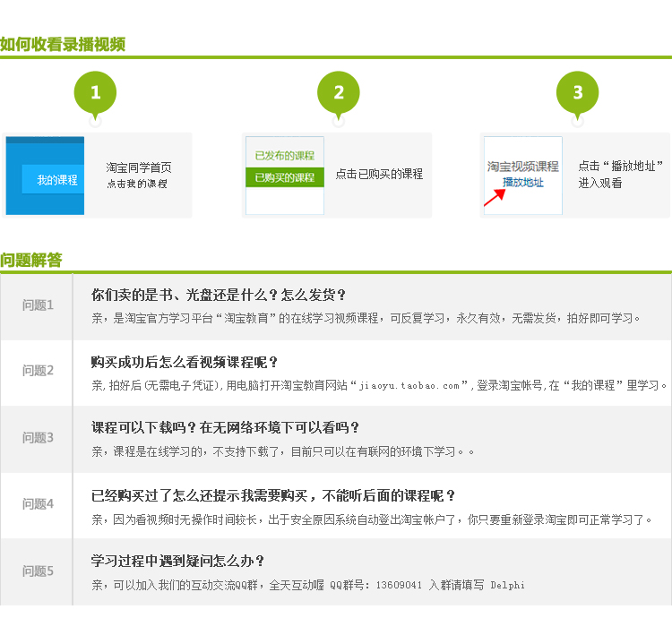Click the 淘宝视频课程 title text
Screen dimensions: 672x618
coord(523,167)
